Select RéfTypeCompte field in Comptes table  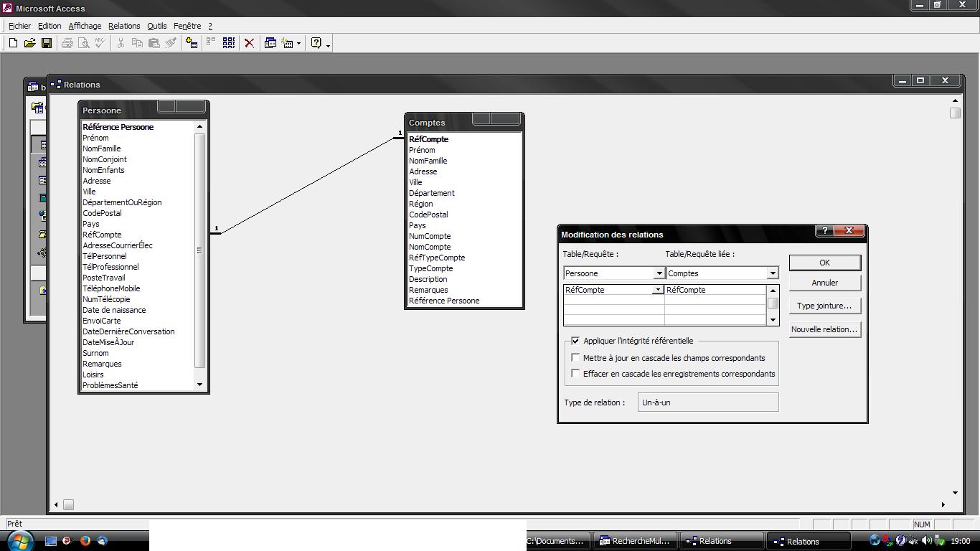437,258
